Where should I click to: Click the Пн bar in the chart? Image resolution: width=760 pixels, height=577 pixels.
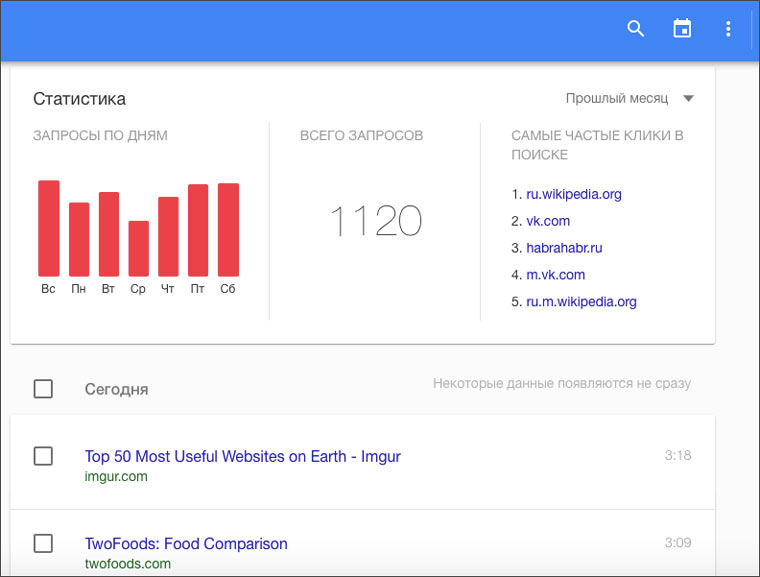coord(79,240)
